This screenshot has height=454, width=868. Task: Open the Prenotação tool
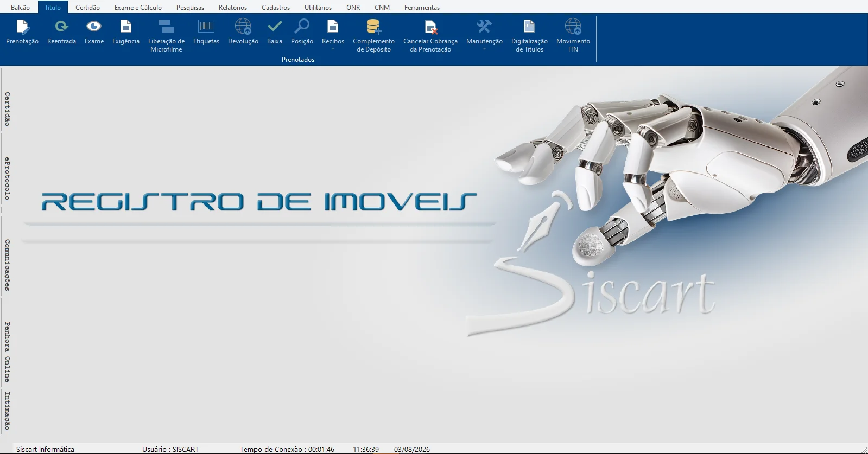tap(22, 33)
